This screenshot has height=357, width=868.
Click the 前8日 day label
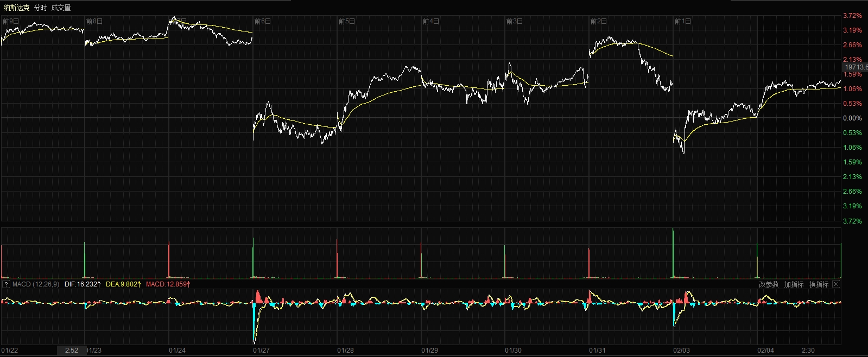[x=94, y=22]
